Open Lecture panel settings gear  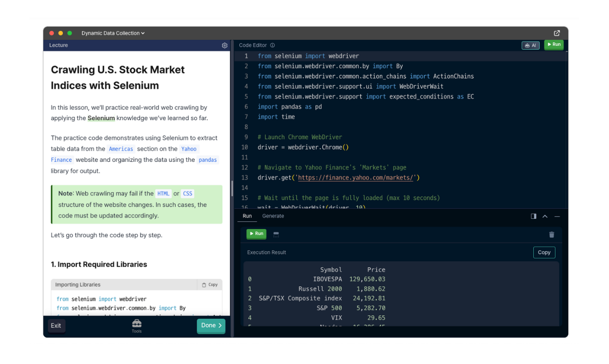pyautogui.click(x=224, y=45)
